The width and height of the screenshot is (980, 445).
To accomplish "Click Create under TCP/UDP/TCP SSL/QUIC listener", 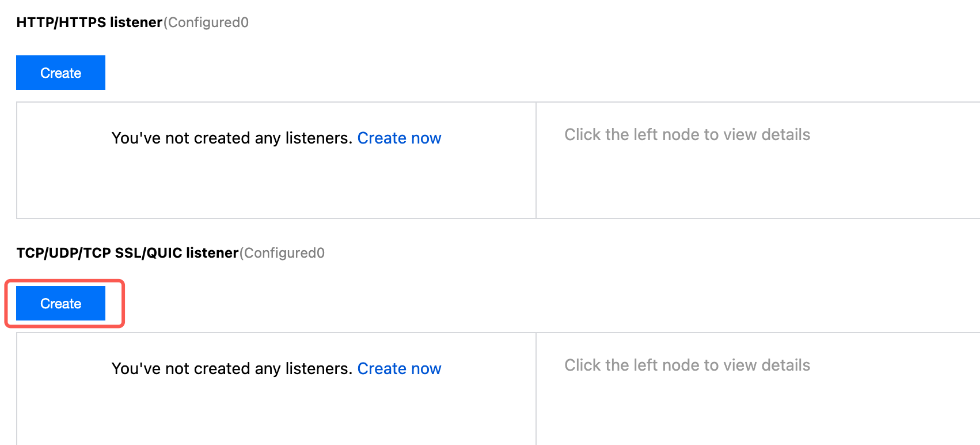I will [x=60, y=304].
